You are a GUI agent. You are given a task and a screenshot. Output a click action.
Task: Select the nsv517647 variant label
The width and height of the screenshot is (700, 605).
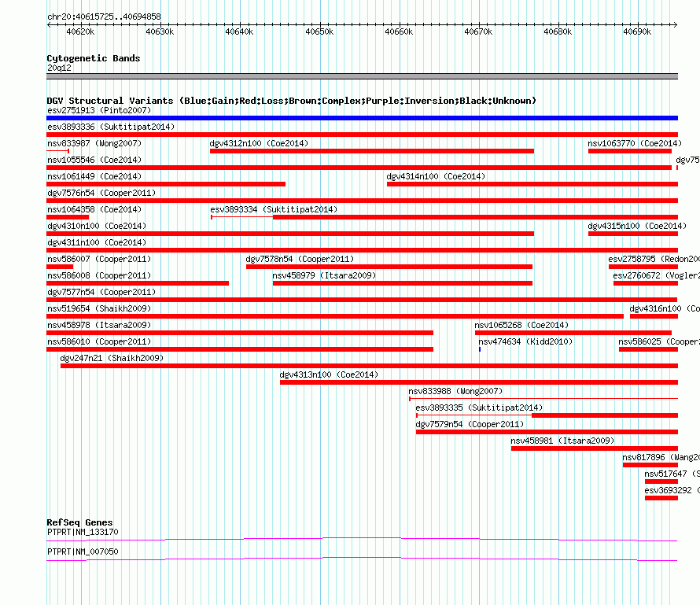click(x=672, y=474)
